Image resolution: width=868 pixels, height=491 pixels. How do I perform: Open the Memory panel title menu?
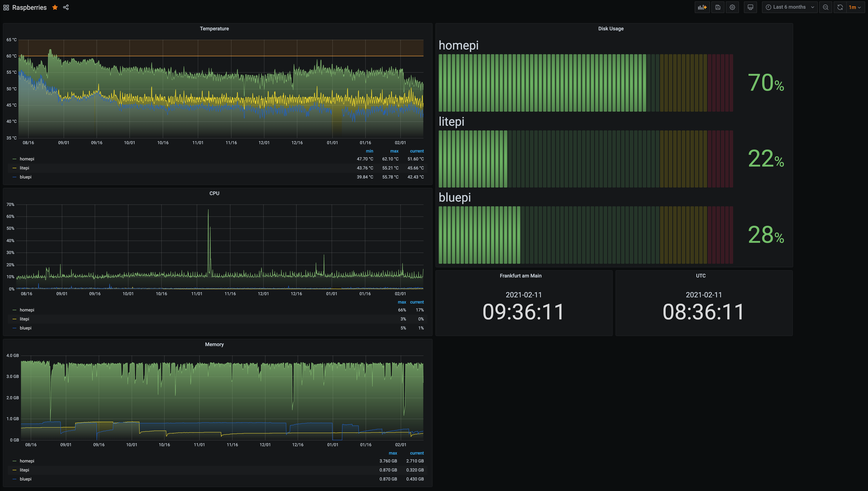[x=214, y=345]
